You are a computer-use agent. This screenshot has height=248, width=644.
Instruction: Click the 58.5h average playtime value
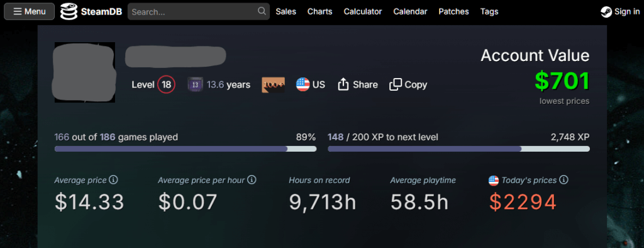pos(419,202)
